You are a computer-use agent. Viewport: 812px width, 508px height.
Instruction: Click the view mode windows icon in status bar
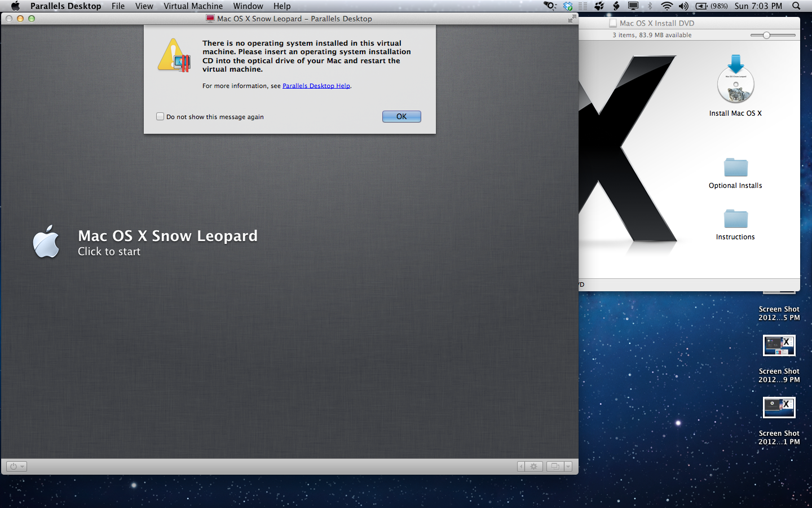pyautogui.click(x=555, y=466)
